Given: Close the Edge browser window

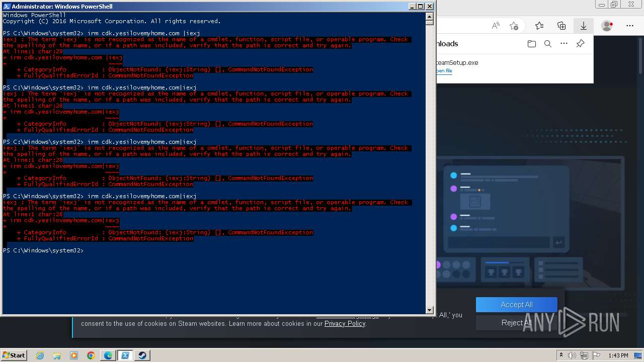Looking at the screenshot, I should pyautogui.click(x=632, y=4).
